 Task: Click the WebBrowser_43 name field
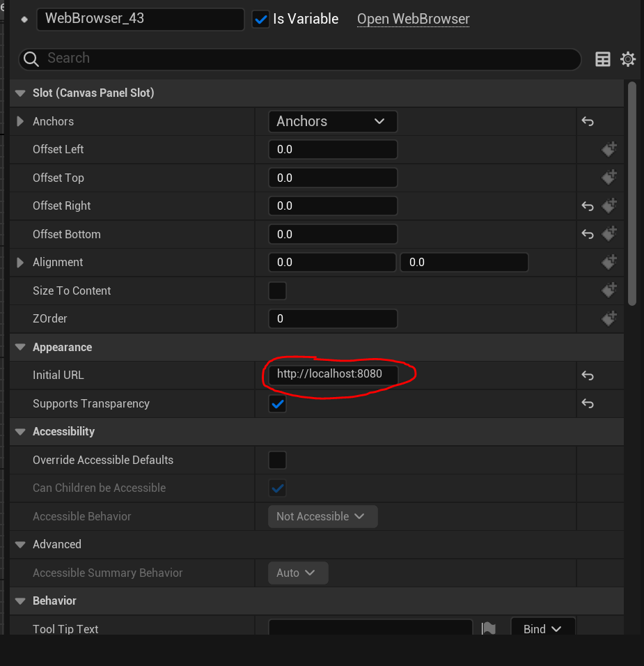point(141,19)
